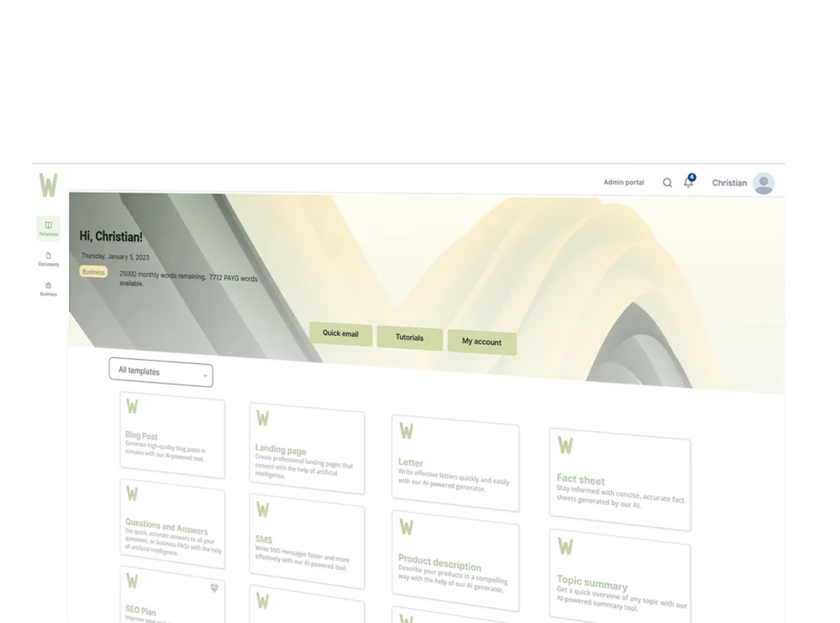Screen dimensions: 840x623
Task: Click the W icon on SMS card
Action: [262, 510]
